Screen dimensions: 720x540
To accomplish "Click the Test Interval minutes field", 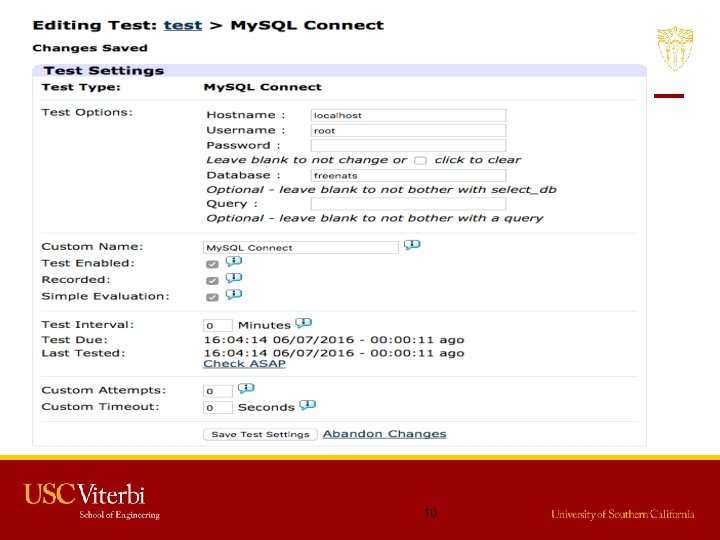I will tap(218, 326).
